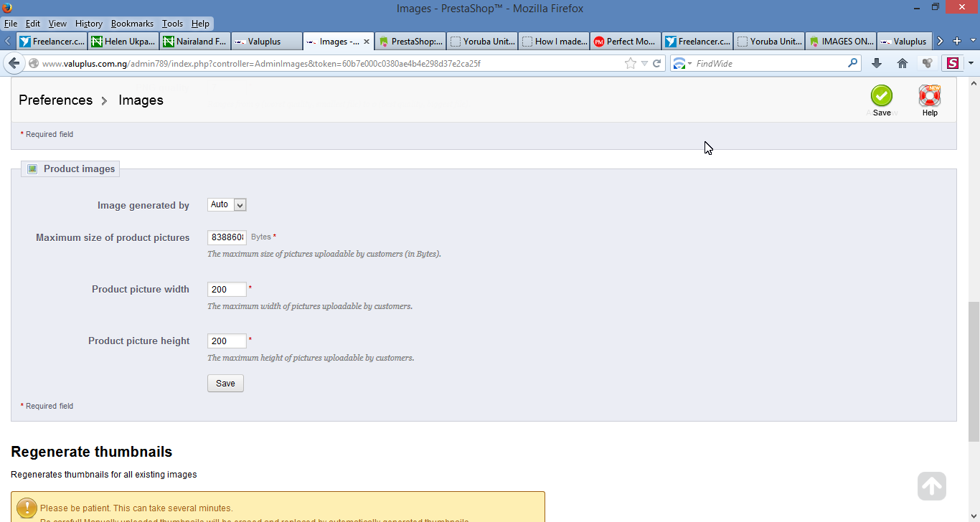
Task: Close the active Images tab
Action: coord(367,42)
